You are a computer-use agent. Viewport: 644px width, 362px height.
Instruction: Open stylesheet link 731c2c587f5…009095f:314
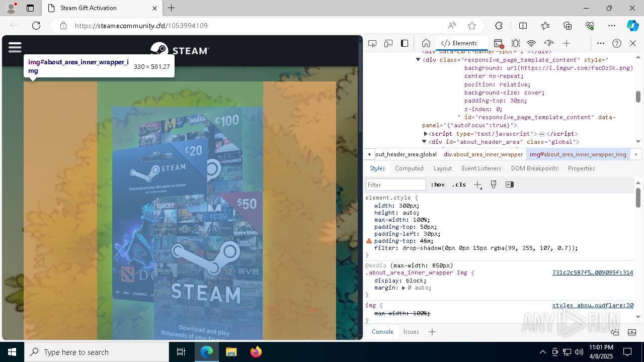pos(593,273)
